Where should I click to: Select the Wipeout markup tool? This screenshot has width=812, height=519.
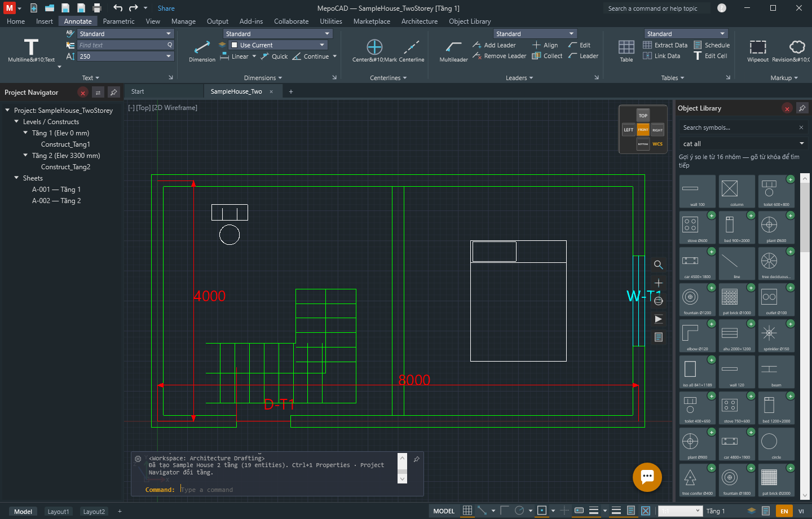[758, 50]
